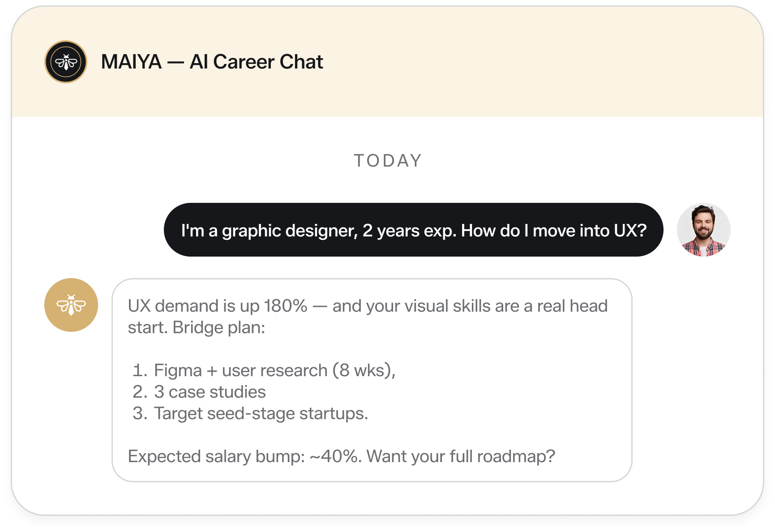The image size is (775, 532).
Task: Click step 2 '3 case studies'
Action: [199, 392]
